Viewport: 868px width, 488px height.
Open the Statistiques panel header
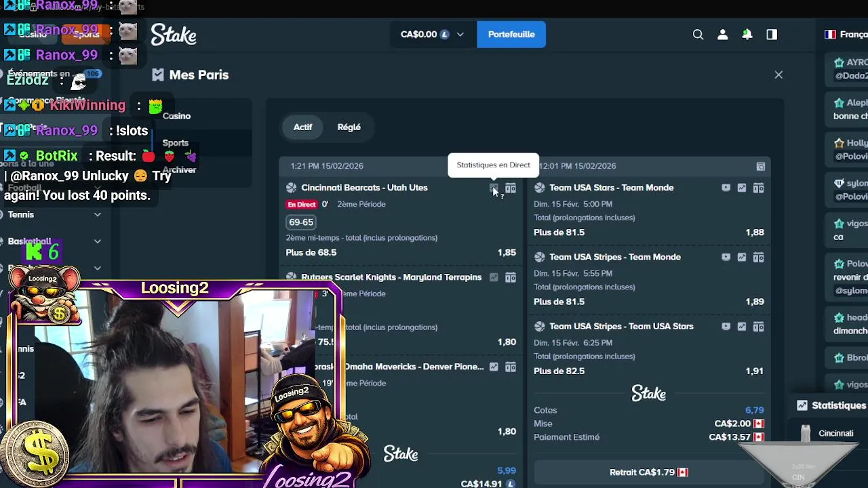pos(832,405)
